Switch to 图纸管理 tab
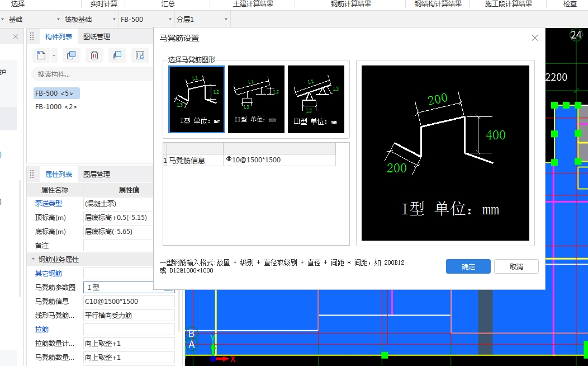Viewport: 588px width, 366px height. 96,36
